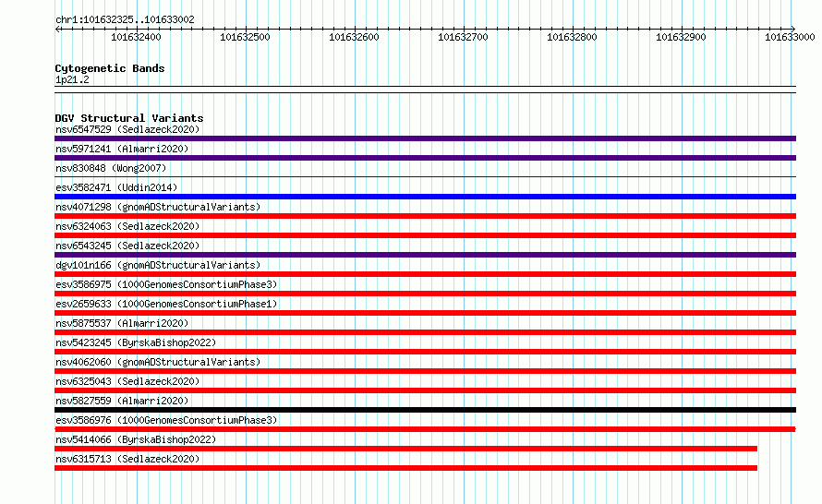Click the black bar under nsv5827559
822x504 pixels.
[425, 410]
